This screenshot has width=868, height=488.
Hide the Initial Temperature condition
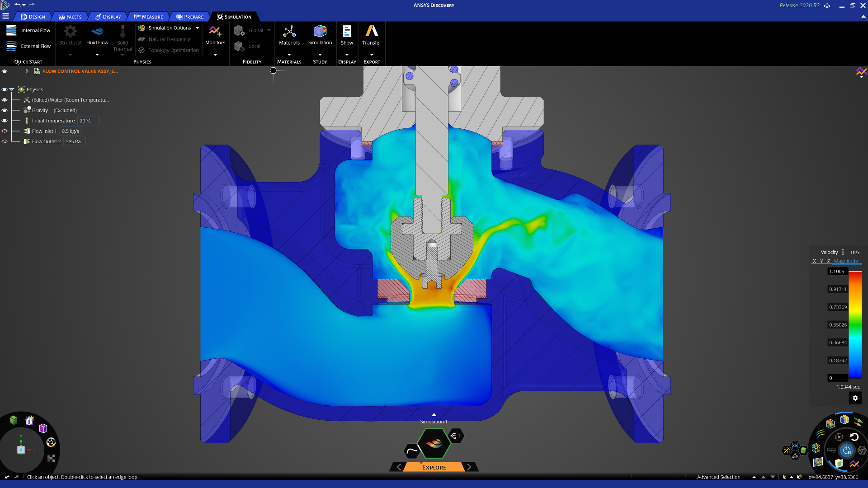pos(5,121)
